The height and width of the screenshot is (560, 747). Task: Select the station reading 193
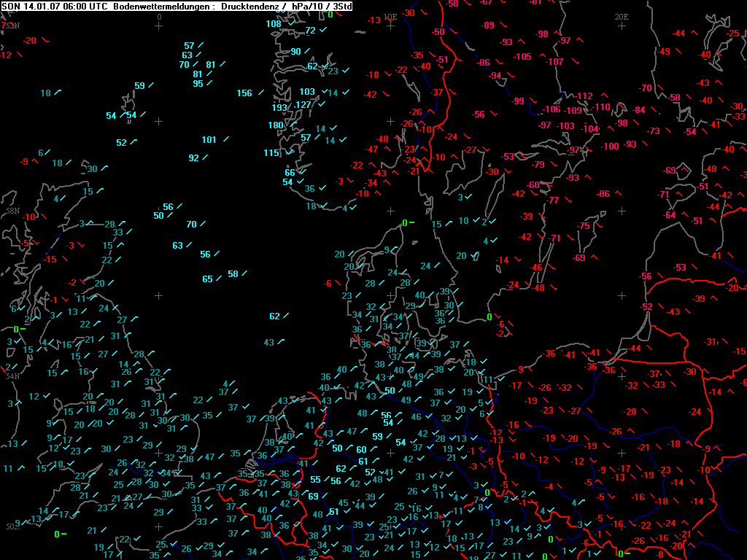(279, 108)
